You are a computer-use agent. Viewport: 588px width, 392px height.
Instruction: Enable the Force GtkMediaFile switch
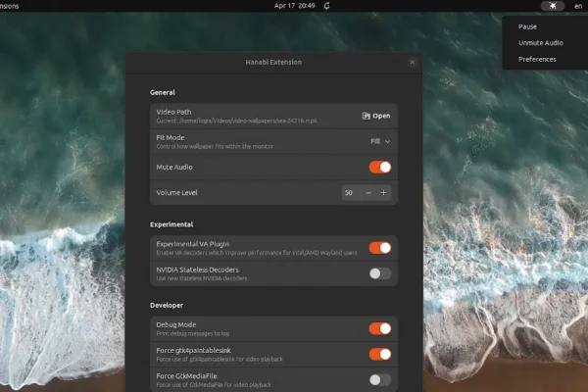[x=380, y=380]
